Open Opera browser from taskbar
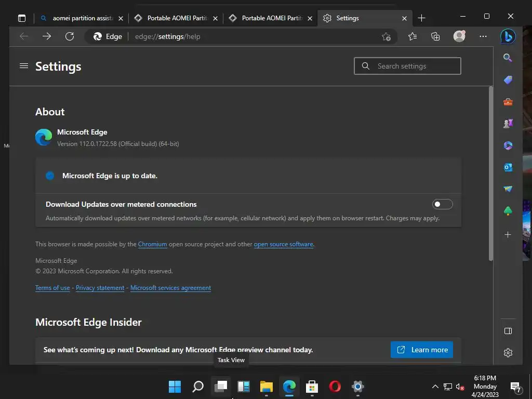 (x=335, y=386)
